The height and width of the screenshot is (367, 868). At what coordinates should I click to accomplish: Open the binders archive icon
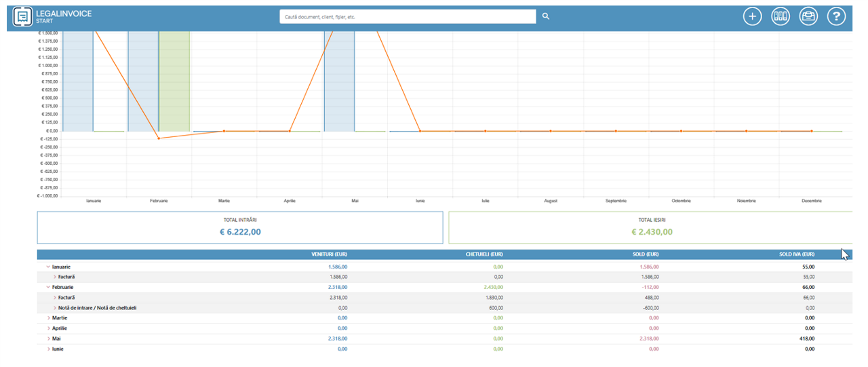[781, 16]
